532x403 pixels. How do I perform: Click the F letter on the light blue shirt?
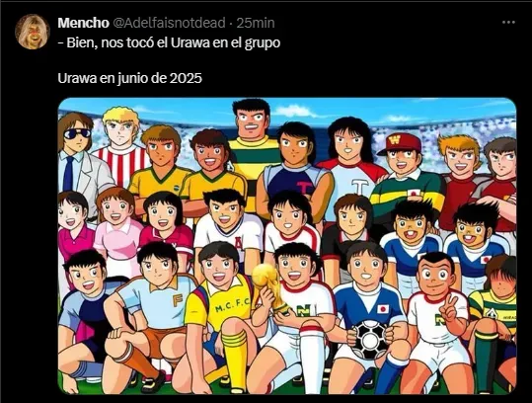[177, 300]
